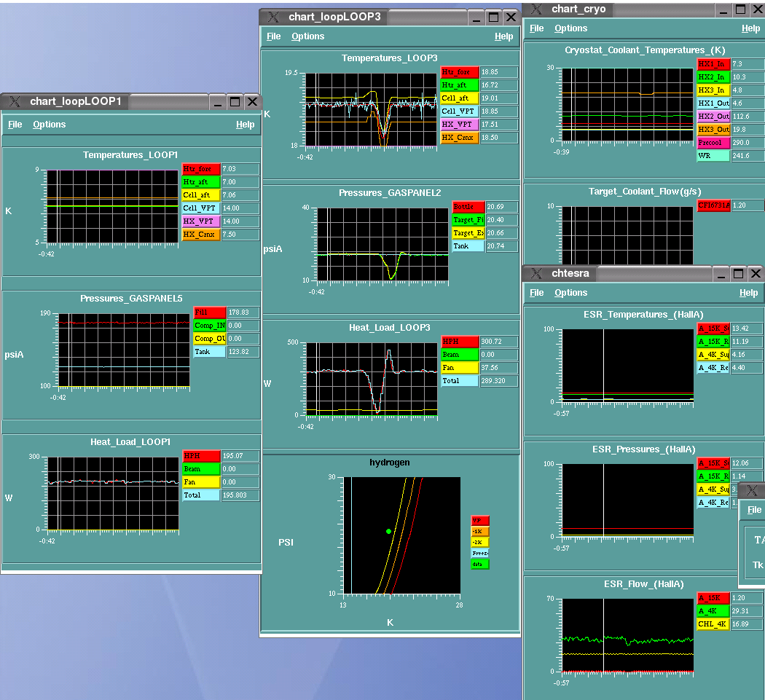
Task: Select green Htr_aft legend in Temperatures_LOOP1
Action: [x=201, y=182]
